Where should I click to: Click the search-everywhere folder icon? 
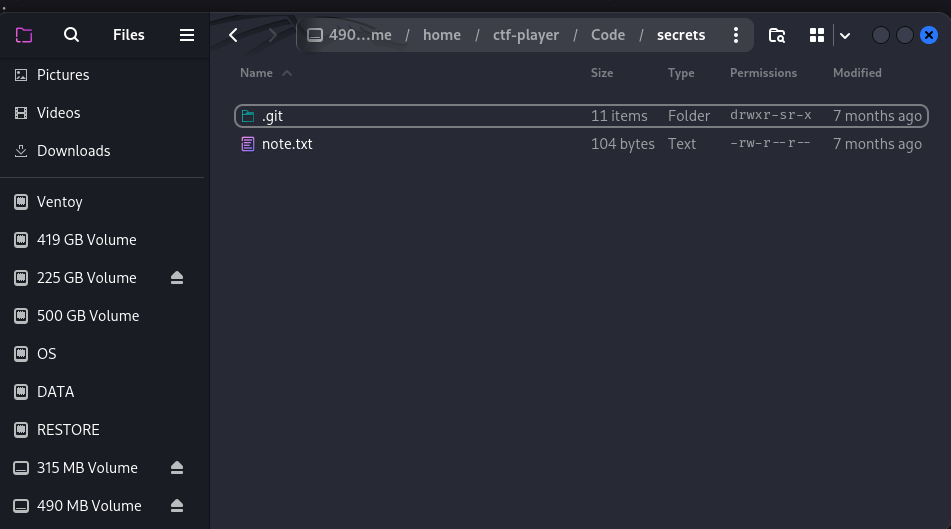[777, 35]
